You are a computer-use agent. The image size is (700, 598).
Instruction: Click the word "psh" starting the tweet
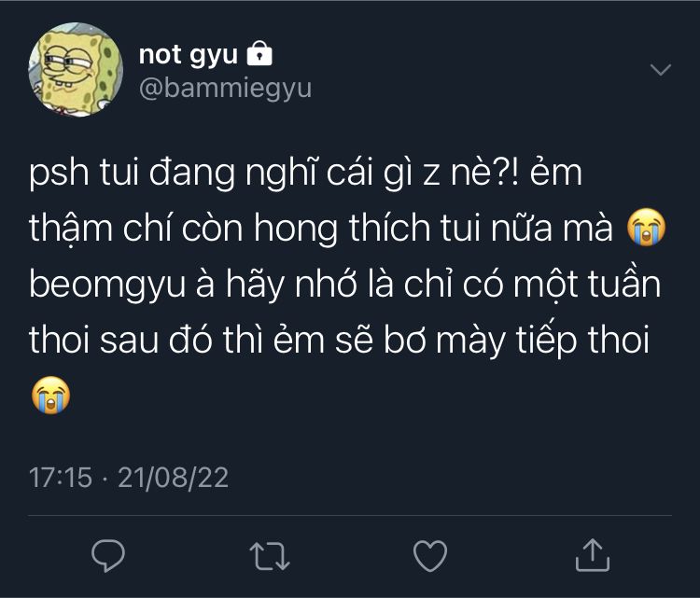point(59,174)
